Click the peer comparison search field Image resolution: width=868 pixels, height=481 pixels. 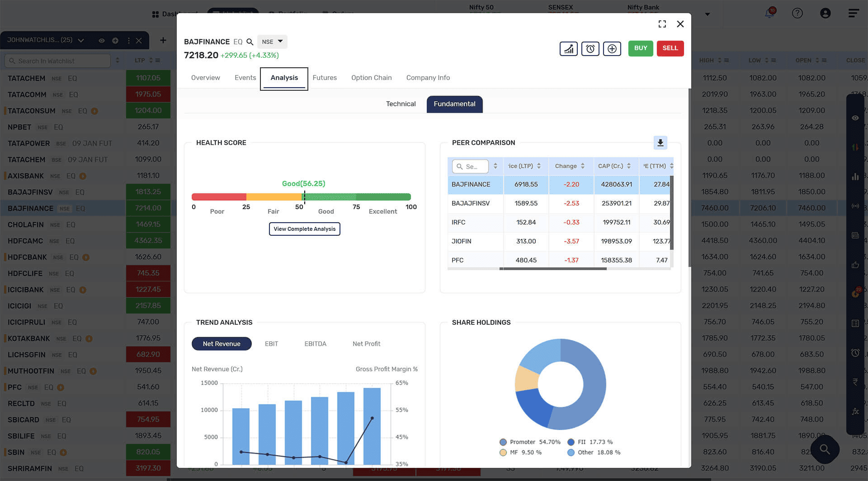click(x=470, y=166)
